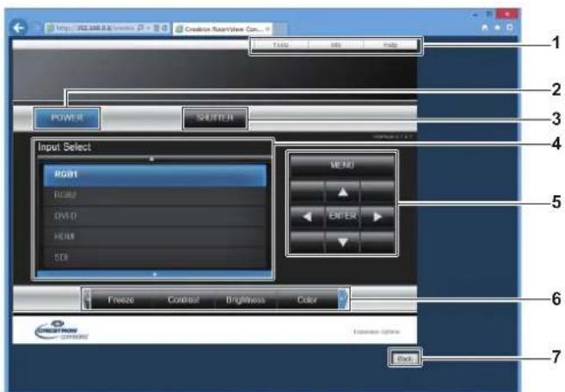The width and height of the screenshot is (565, 392).
Task: Click the Contrast button
Action: coord(183,300)
